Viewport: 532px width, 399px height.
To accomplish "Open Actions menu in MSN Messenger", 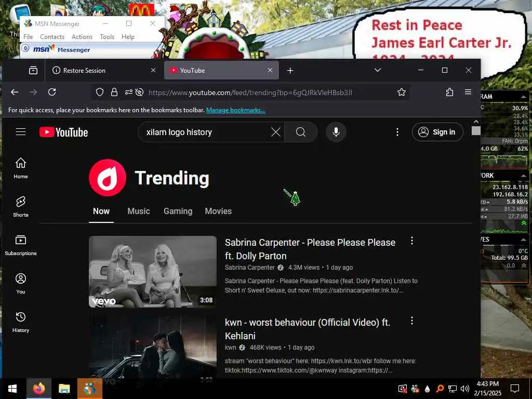I will 82,37.
